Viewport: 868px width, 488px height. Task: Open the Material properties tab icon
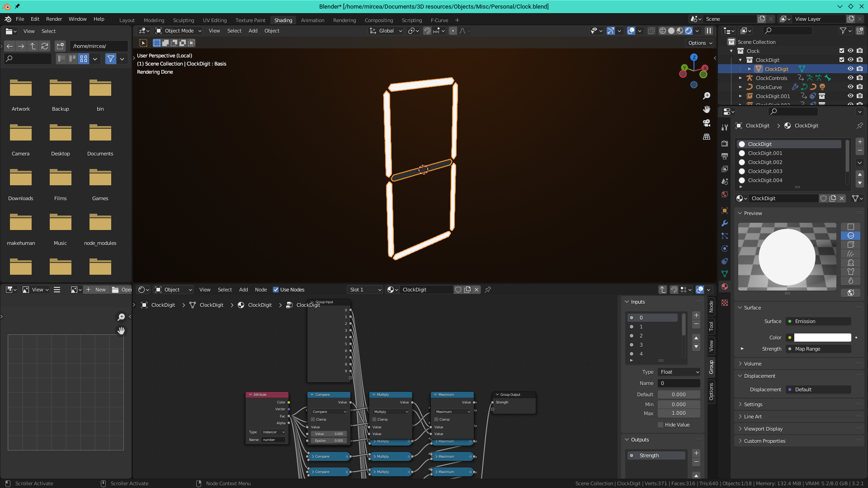coord(725,286)
